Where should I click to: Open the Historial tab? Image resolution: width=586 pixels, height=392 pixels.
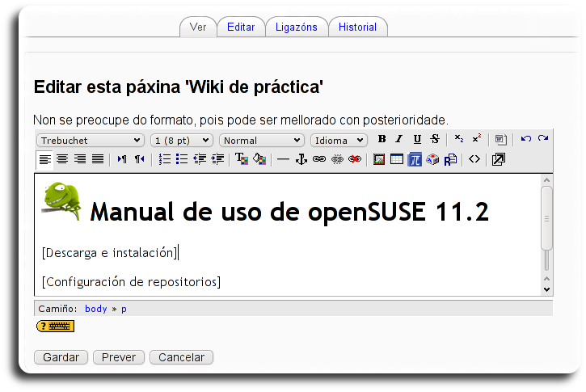tap(357, 27)
